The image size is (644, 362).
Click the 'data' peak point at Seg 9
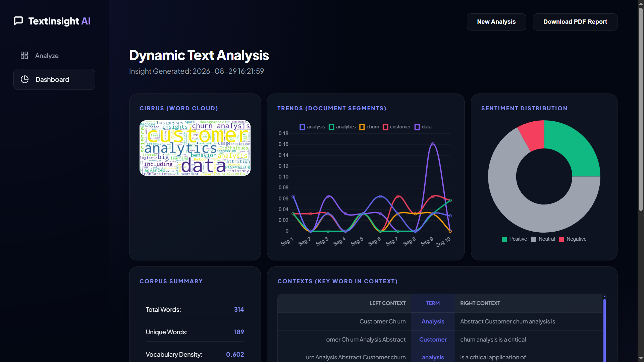(x=433, y=144)
